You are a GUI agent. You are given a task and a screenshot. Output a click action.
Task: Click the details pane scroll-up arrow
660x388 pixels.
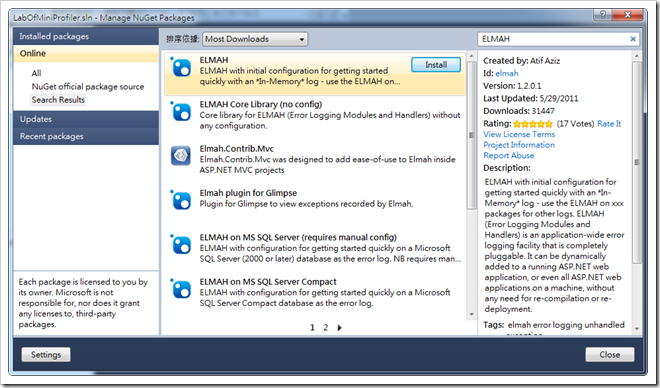[636, 56]
